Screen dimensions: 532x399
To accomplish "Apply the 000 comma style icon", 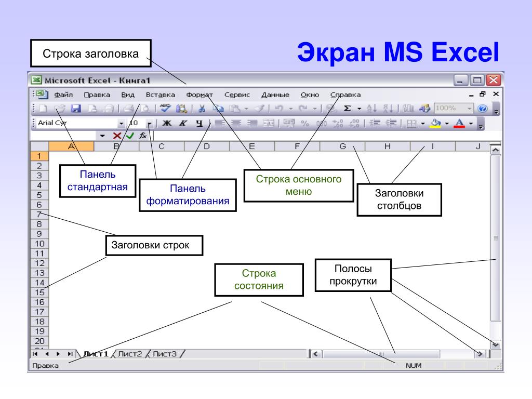I will tap(321, 124).
